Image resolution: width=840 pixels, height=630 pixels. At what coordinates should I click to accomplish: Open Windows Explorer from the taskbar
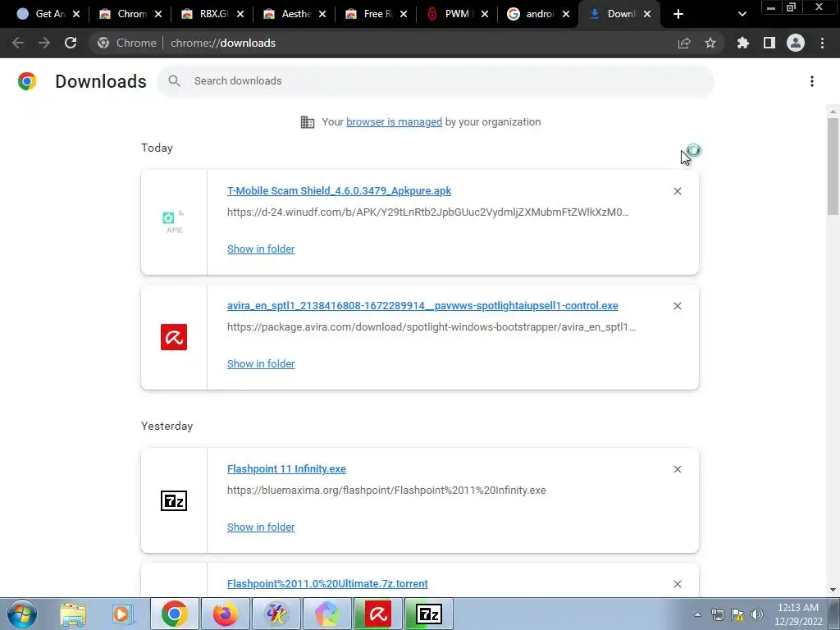click(x=73, y=614)
